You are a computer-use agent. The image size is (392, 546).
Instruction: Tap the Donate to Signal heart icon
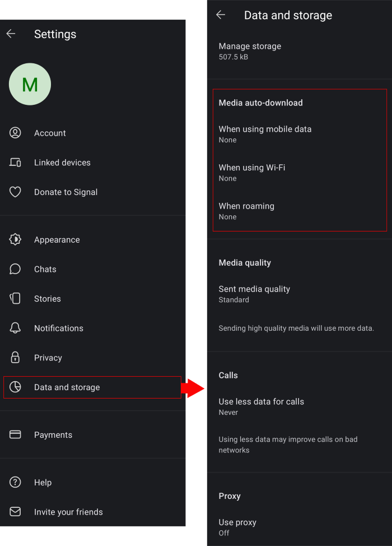click(x=15, y=192)
